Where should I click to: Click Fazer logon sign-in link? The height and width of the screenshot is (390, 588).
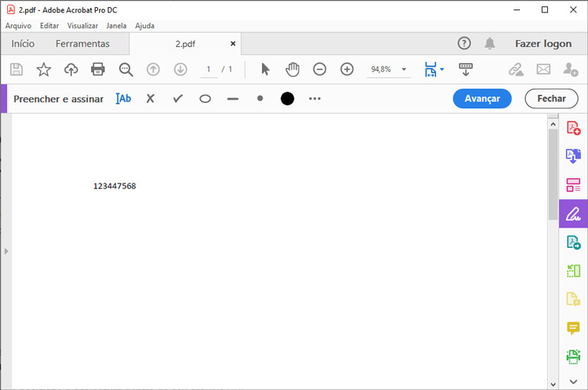[x=543, y=43]
